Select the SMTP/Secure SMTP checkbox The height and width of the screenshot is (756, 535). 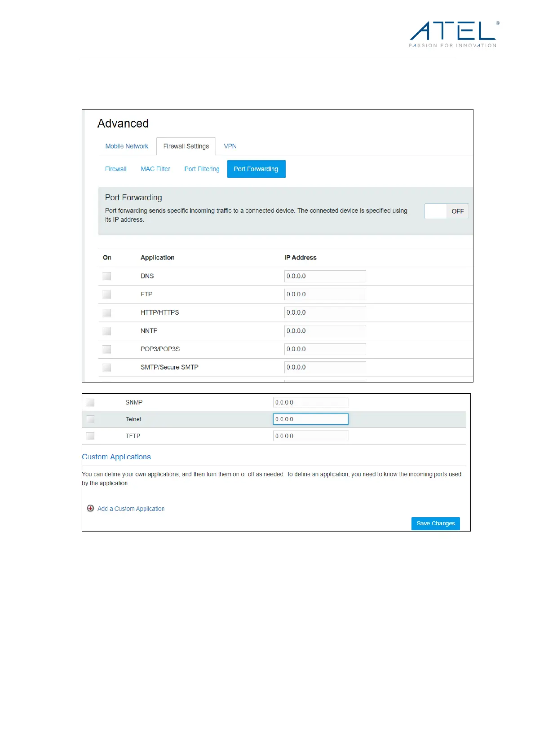[106, 367]
